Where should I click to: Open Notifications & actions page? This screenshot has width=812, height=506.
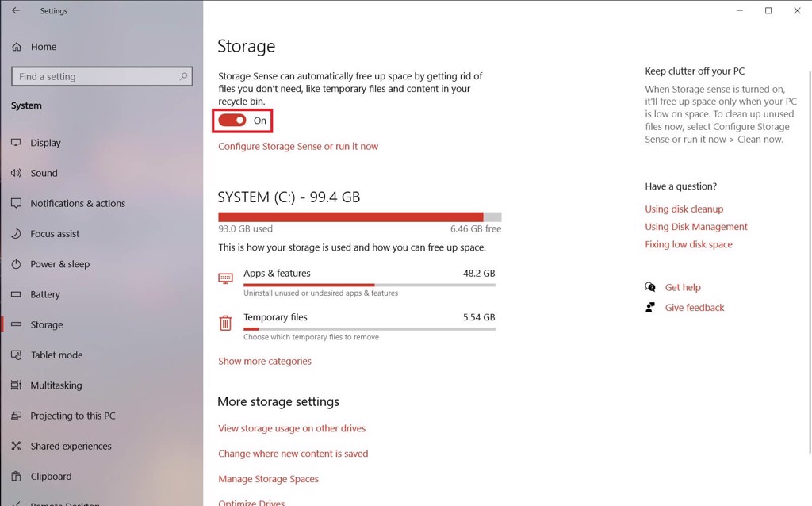click(78, 203)
